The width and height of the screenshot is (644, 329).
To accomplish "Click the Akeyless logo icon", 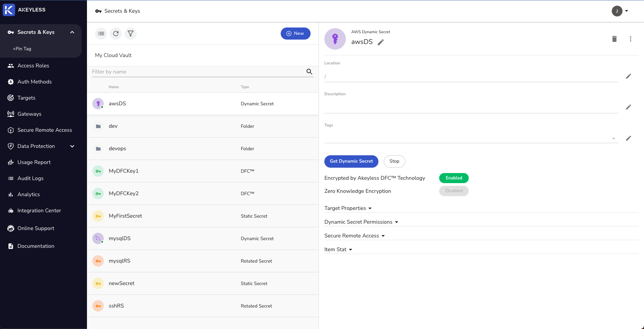I will pyautogui.click(x=9, y=10).
